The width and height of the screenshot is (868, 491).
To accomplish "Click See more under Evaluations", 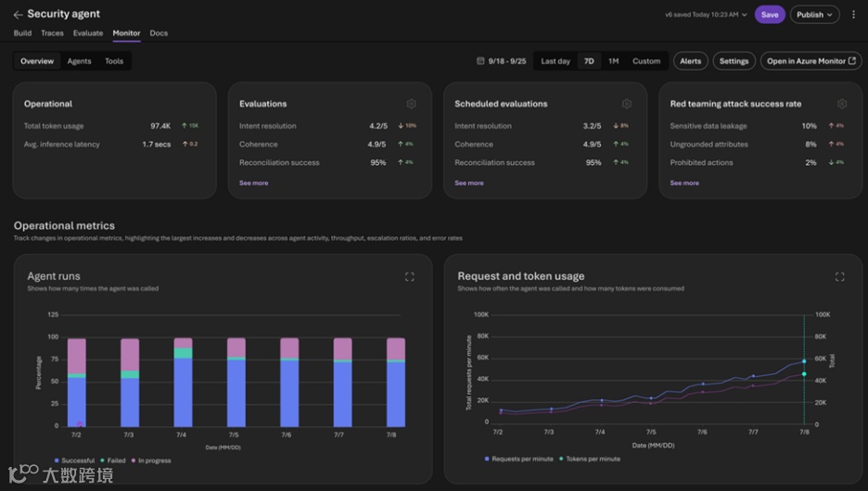I will click(x=253, y=183).
